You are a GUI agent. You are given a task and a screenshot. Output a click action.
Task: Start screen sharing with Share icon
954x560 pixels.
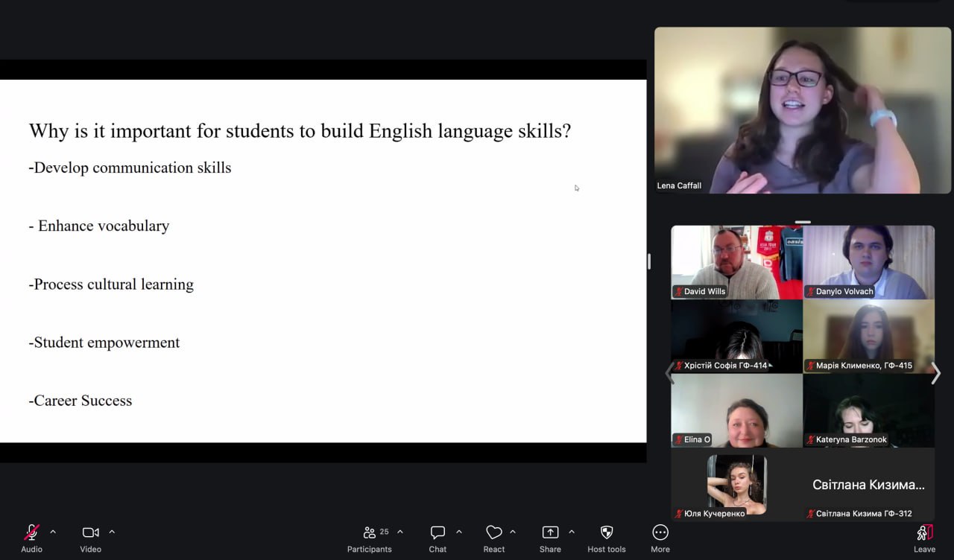[x=550, y=532]
